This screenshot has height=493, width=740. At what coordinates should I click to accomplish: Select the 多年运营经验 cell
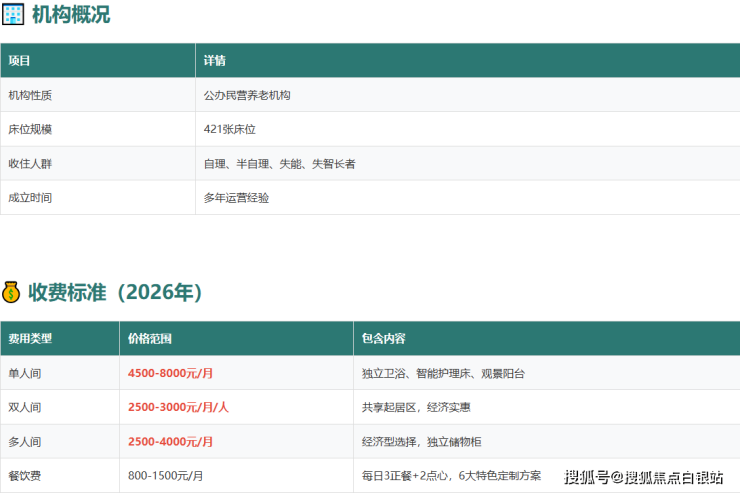point(236,198)
